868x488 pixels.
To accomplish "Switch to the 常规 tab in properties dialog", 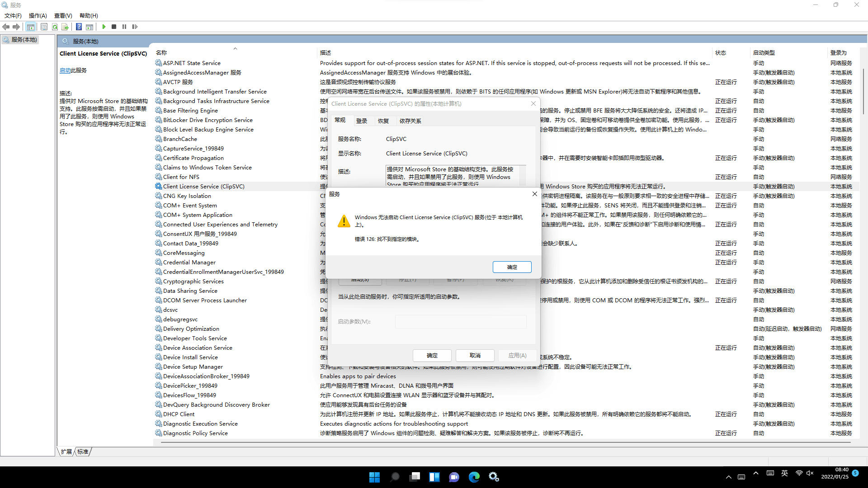I will pos(340,120).
